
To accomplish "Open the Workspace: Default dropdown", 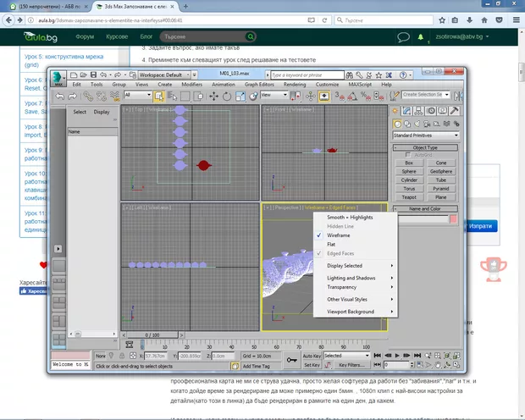I will [162, 75].
